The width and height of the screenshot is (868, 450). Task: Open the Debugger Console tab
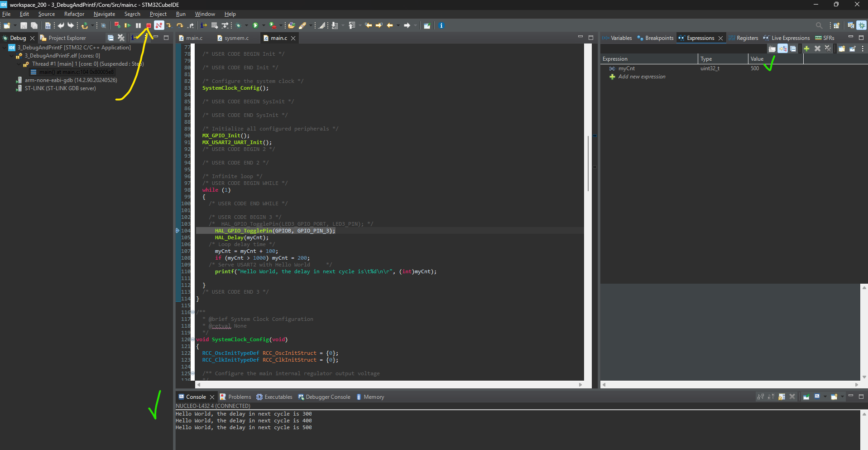pos(328,397)
